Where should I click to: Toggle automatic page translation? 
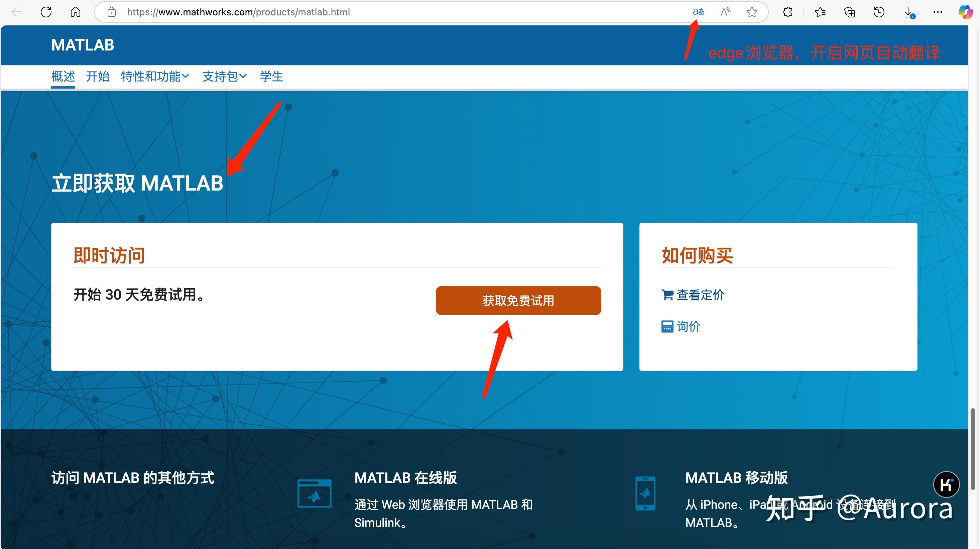(x=698, y=12)
